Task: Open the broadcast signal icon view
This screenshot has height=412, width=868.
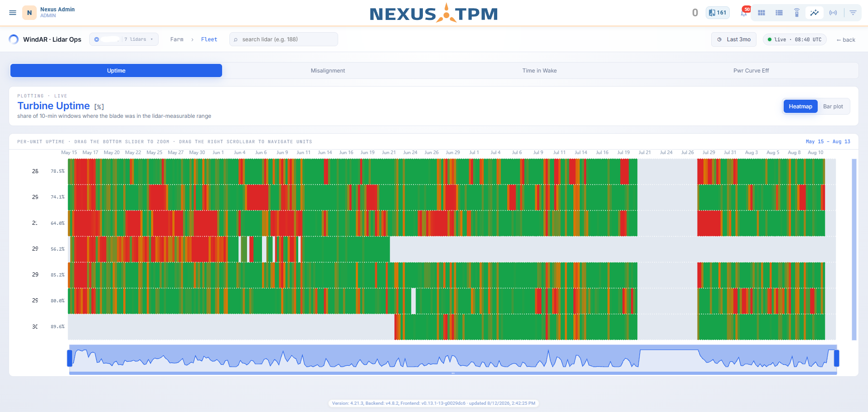Action: [x=833, y=13]
